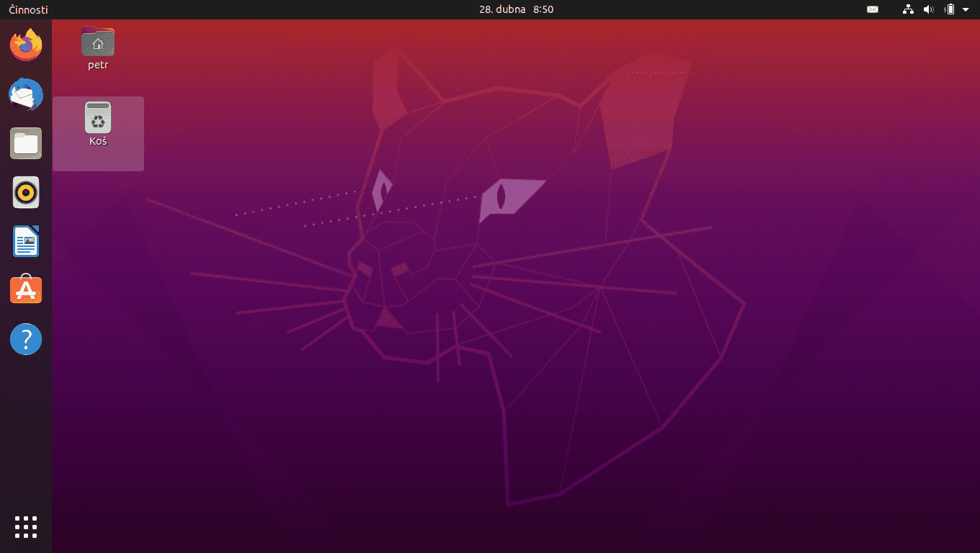980x553 pixels.
Task: Click the volume speaker icon
Action: [x=929, y=9]
